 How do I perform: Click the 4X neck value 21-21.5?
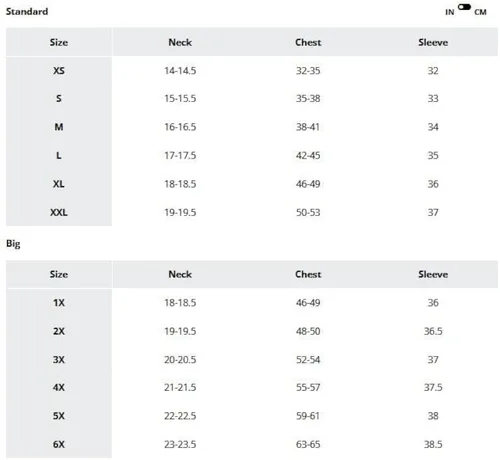pos(180,387)
